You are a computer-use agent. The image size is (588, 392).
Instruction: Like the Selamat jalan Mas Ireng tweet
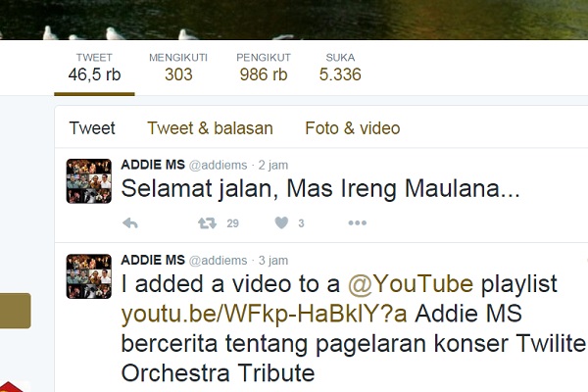click(281, 222)
